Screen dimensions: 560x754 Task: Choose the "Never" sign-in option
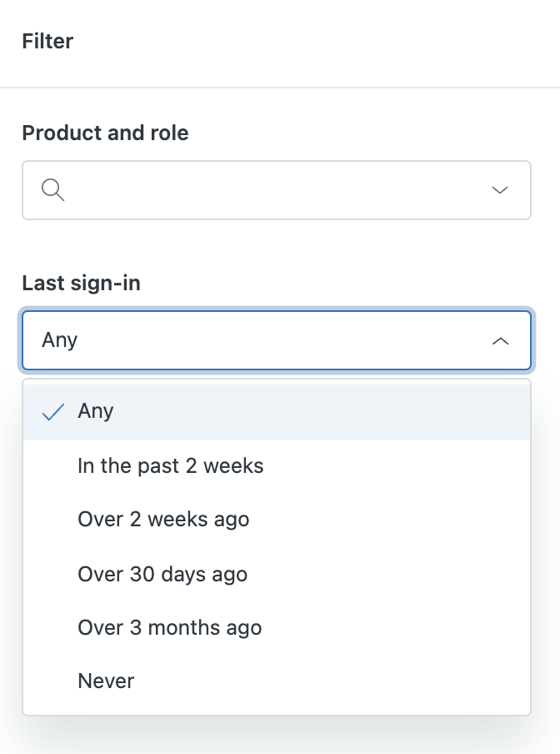tap(106, 681)
